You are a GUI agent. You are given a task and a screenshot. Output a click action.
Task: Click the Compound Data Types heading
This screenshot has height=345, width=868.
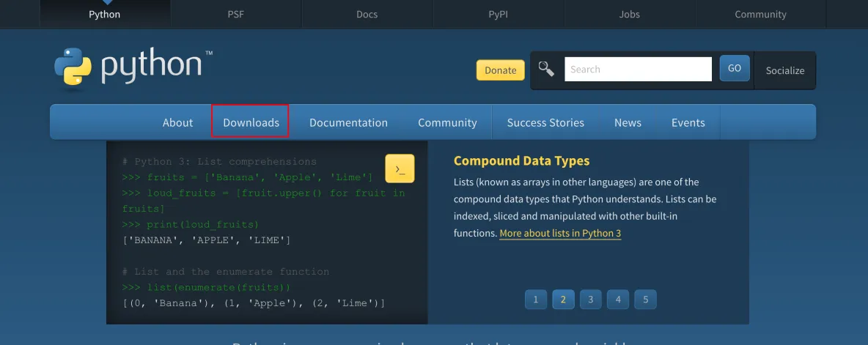521,161
